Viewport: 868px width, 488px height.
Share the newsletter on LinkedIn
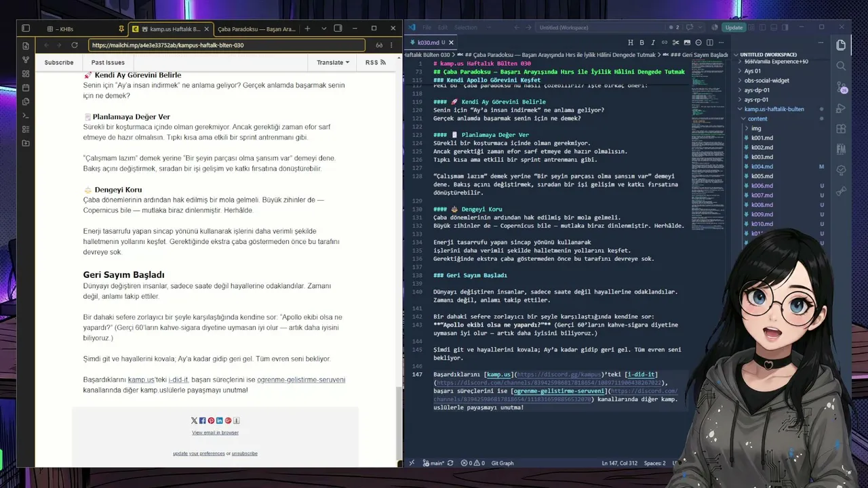(219, 421)
